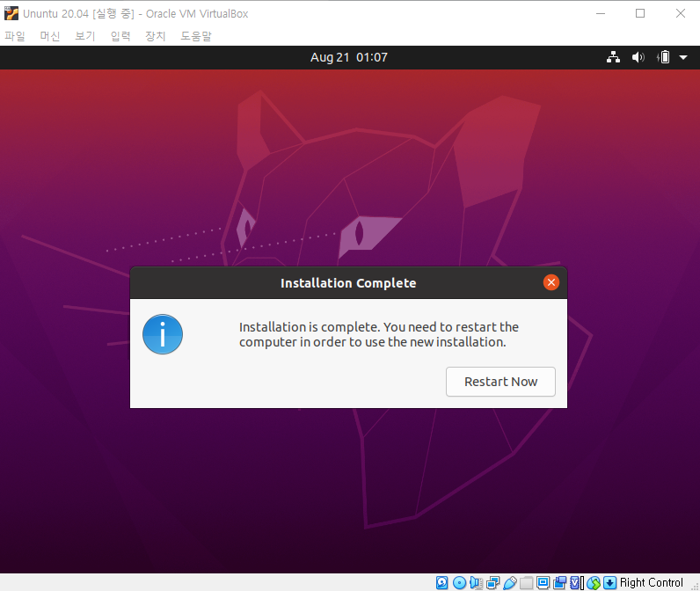Click the VirtualBox USB devices icon
This screenshot has width=700, height=591.
pyautogui.click(x=509, y=582)
